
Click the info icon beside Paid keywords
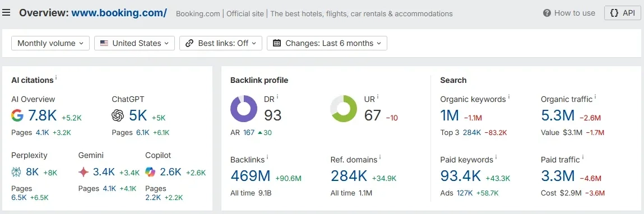pyautogui.click(x=496, y=157)
